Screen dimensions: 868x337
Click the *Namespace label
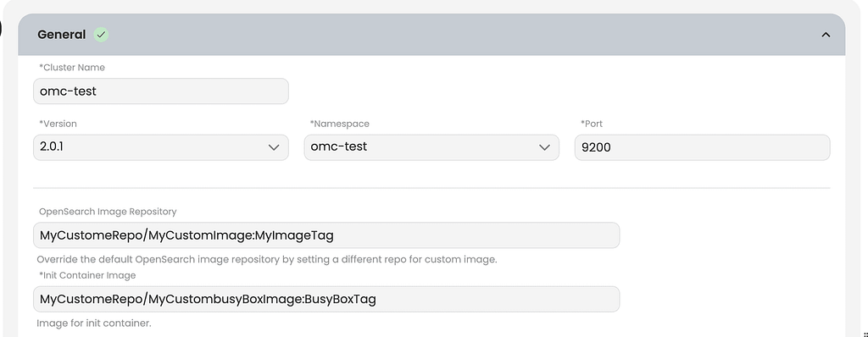tap(339, 124)
